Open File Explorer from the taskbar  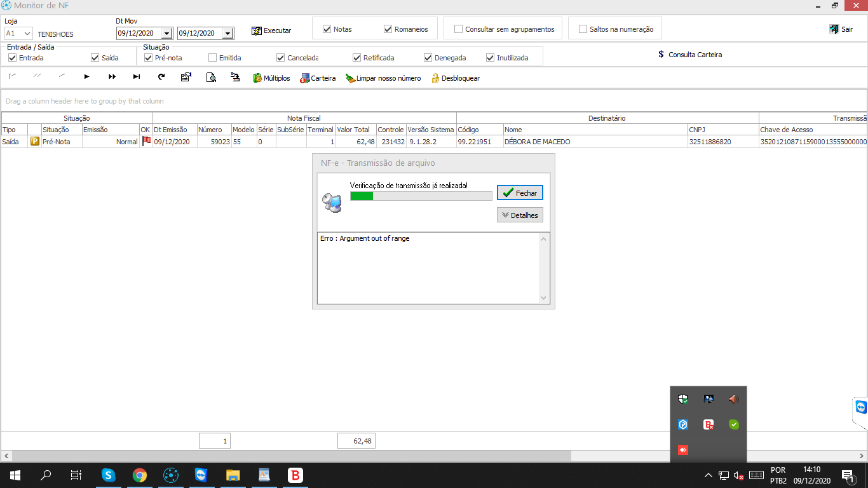click(233, 475)
